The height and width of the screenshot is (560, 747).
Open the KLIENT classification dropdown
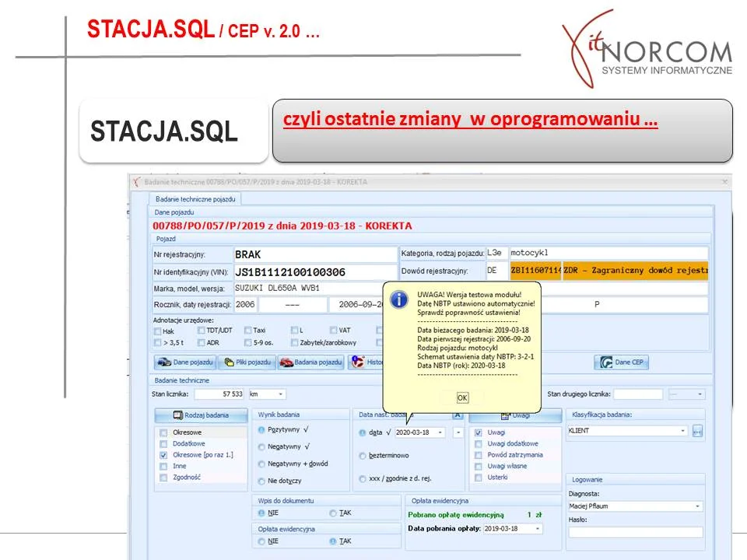(x=682, y=431)
